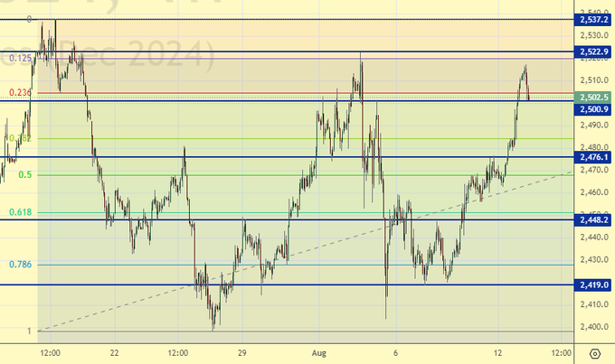Select the 0.125 Fibonacci level label
The height and width of the screenshot is (364, 615).
click(x=20, y=58)
